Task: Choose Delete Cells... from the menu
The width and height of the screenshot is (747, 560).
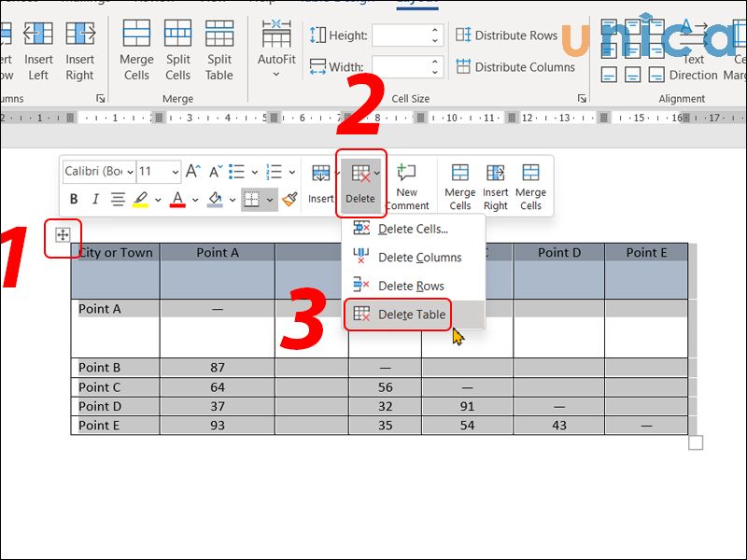Action: tap(414, 229)
